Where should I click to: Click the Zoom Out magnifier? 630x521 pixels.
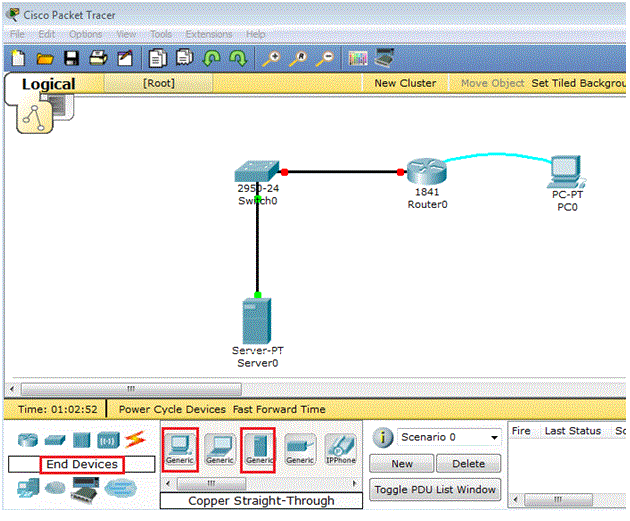pos(325,59)
